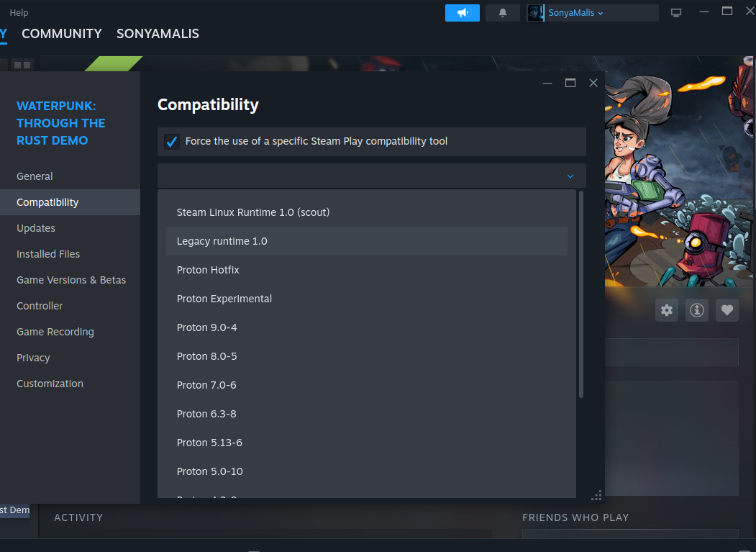
Task: Click the Waterpunk: Through the Rust Demo title
Action: coord(60,123)
